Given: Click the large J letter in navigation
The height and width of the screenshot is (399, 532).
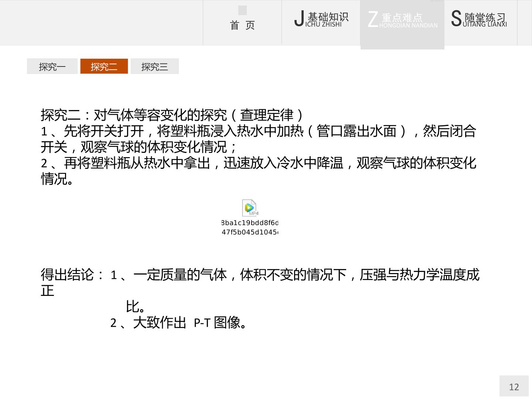Looking at the screenshot, I should pos(299,18).
